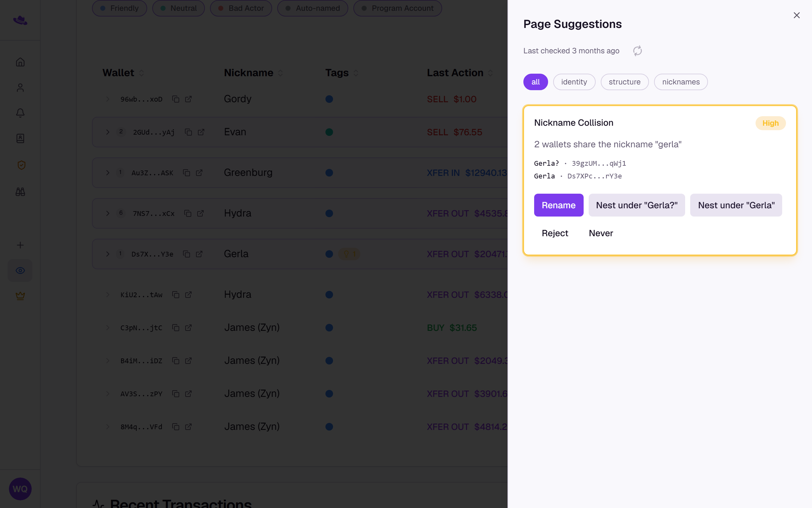Open the binoculars sidebar icon
The width and height of the screenshot is (812, 508).
[x=20, y=191]
